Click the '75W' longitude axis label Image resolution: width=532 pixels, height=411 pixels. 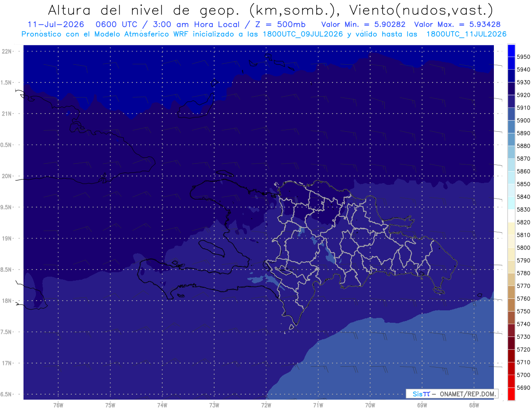pos(110,405)
